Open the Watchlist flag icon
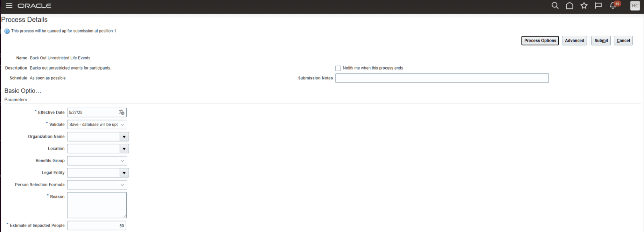Screen dimensions: 644x232 point(598,6)
